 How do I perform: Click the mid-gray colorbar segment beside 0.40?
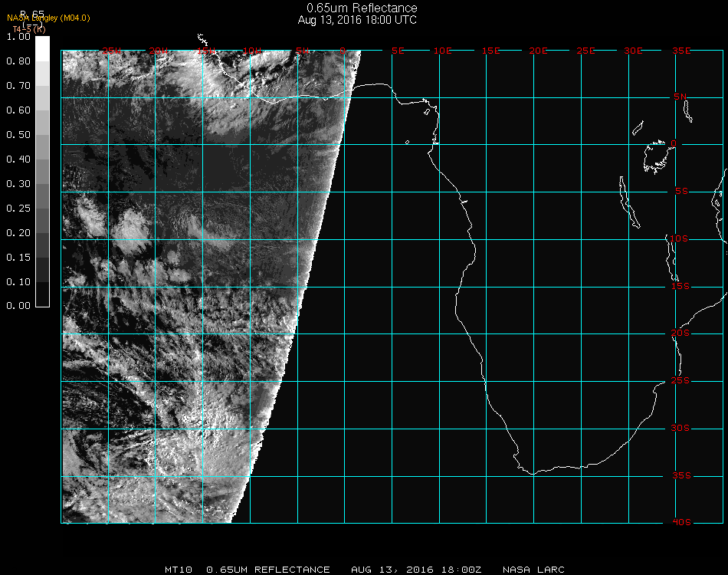click(42, 172)
